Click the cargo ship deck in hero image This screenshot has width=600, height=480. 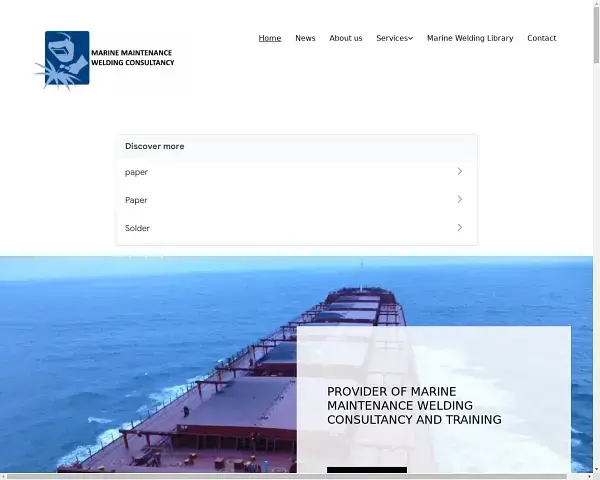[x=230, y=400]
